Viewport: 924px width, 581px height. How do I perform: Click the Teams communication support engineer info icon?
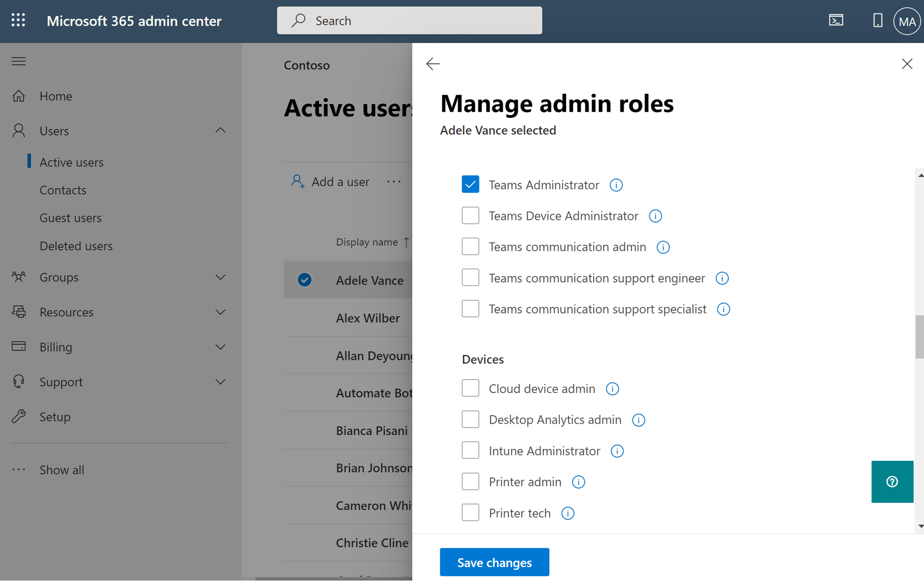[722, 277]
